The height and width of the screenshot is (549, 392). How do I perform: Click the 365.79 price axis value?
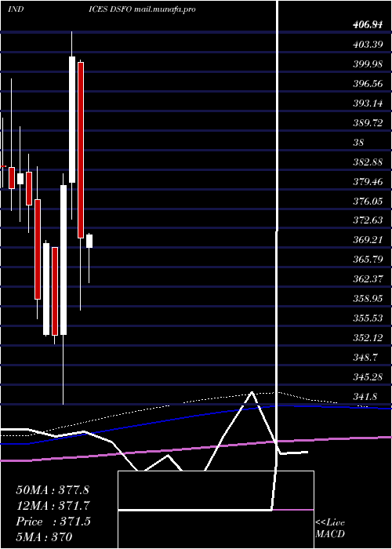click(x=368, y=260)
